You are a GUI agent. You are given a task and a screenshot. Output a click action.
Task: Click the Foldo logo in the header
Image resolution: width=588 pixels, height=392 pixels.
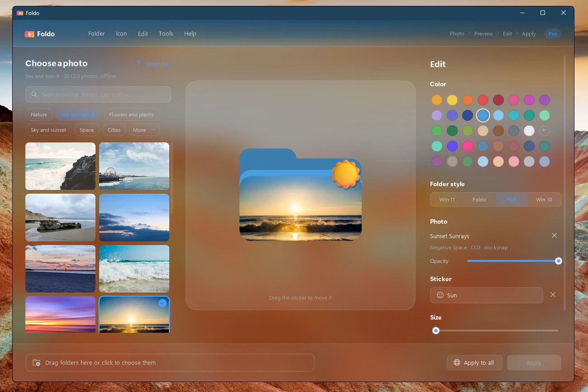(x=40, y=34)
